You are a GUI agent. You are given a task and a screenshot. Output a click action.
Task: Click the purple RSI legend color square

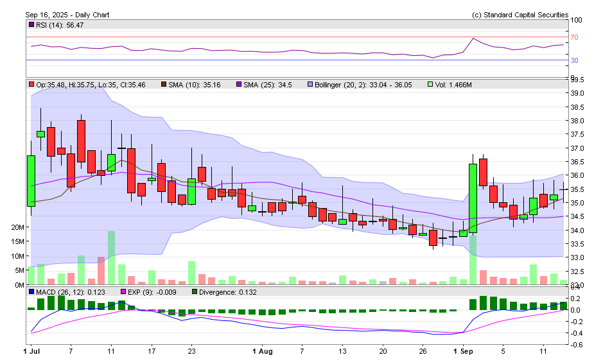[x=31, y=24]
